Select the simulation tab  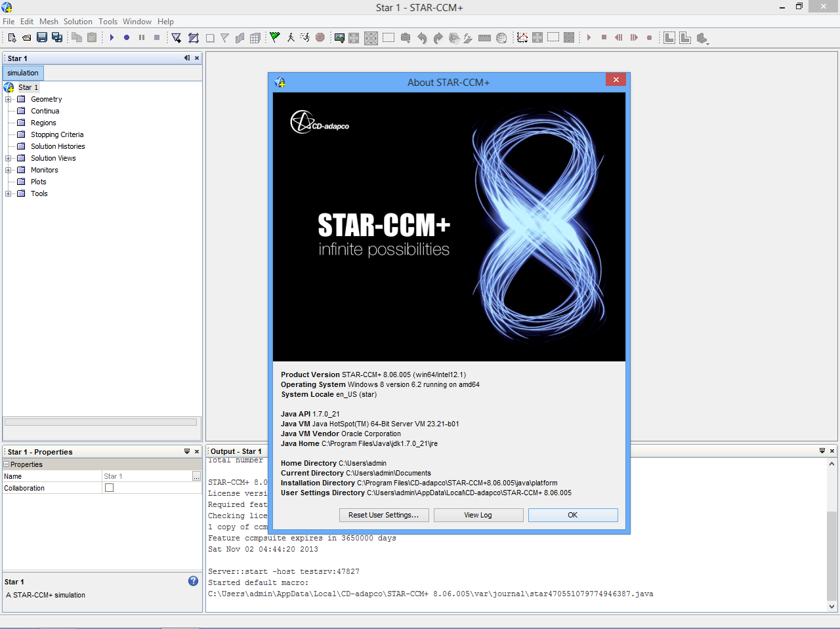point(23,73)
